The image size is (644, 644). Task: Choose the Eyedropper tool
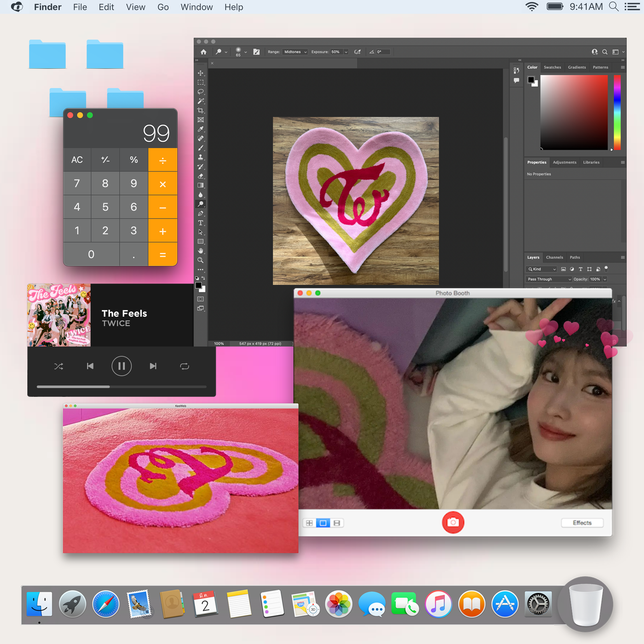[200, 129]
